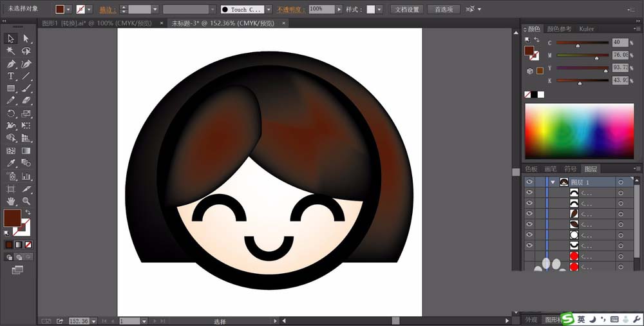This screenshot has width=644, height=326.
Task: Click the 文档设置 button
Action: click(x=407, y=9)
